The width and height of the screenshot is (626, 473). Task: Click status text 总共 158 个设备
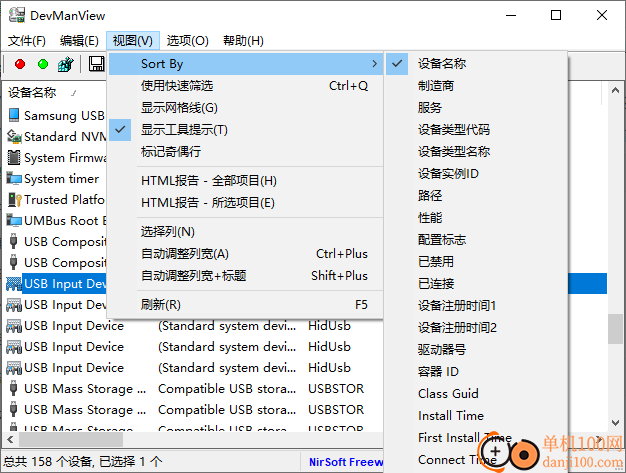point(48,462)
